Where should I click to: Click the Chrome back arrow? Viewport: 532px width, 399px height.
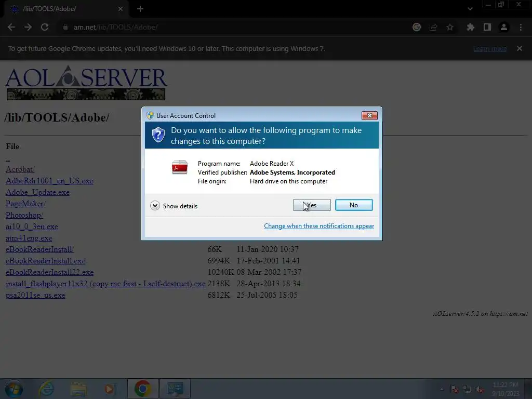11,27
